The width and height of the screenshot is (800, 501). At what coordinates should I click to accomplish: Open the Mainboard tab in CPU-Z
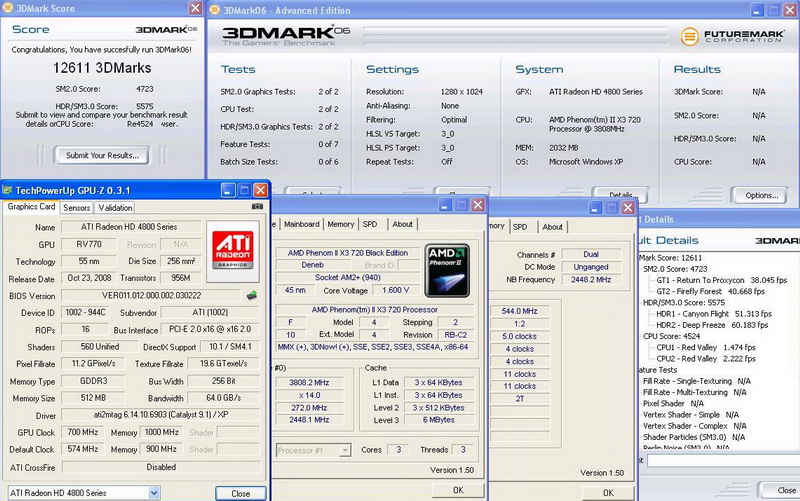[302, 224]
